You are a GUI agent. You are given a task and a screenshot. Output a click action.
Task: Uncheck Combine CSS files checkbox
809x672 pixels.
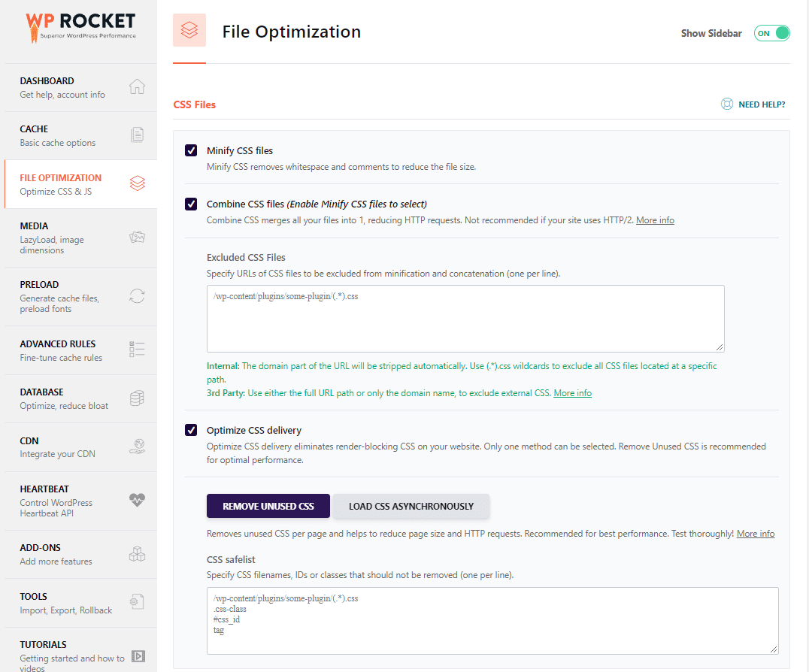[x=191, y=204]
